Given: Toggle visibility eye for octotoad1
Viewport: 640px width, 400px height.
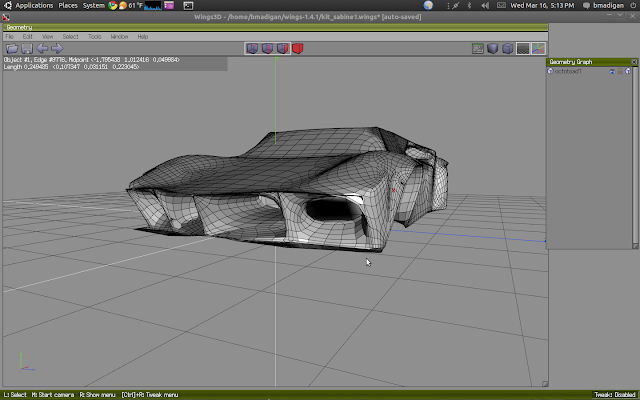Looking at the screenshot, I should 610,71.
